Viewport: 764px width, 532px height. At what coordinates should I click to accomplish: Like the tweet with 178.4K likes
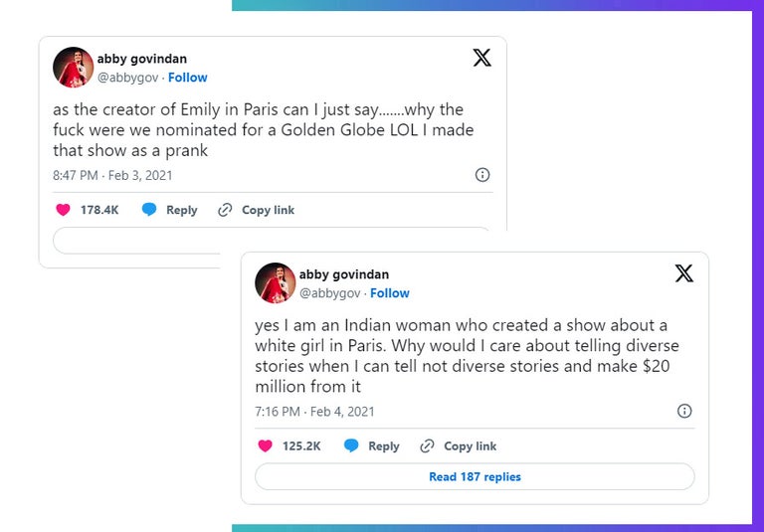[x=64, y=210]
